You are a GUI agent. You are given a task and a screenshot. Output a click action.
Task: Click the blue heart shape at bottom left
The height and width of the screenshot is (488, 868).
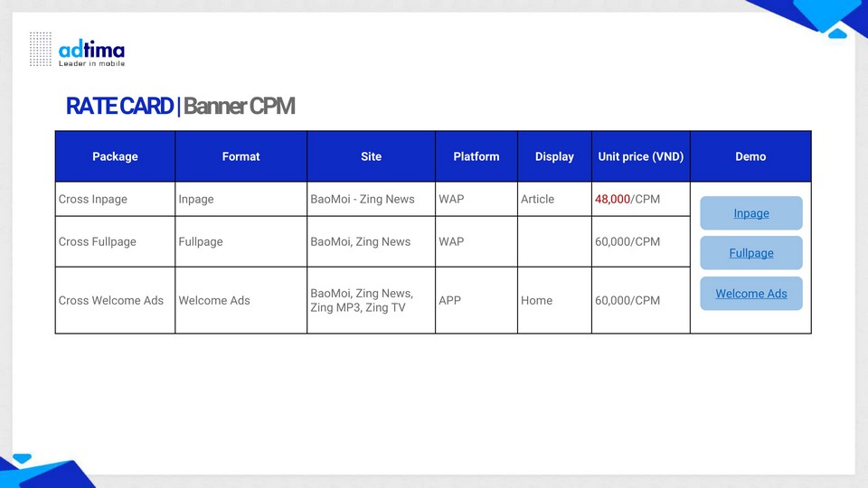(x=22, y=459)
